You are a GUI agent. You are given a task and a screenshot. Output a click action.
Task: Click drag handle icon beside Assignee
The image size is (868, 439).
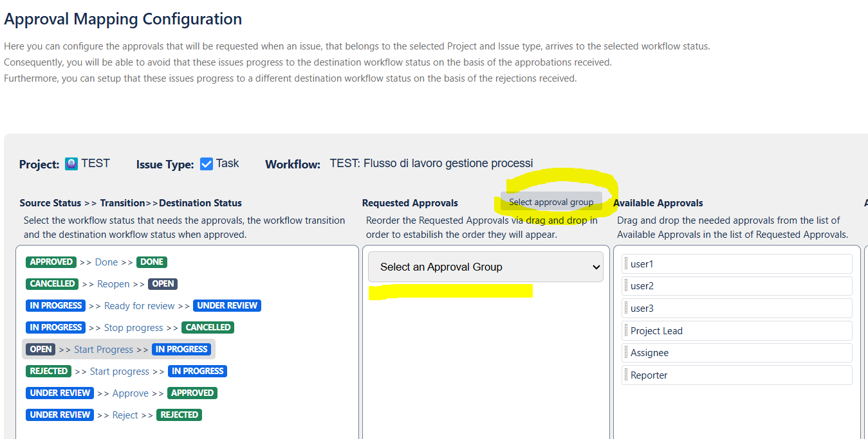[626, 353]
